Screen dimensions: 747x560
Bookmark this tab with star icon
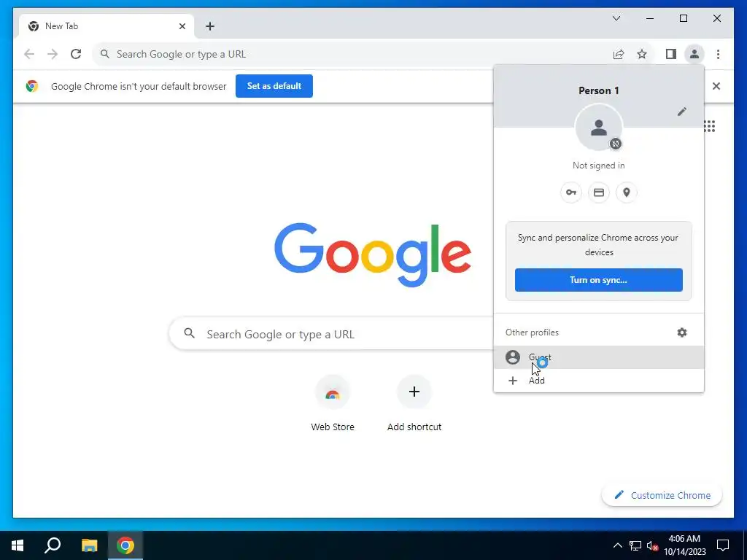tap(642, 54)
